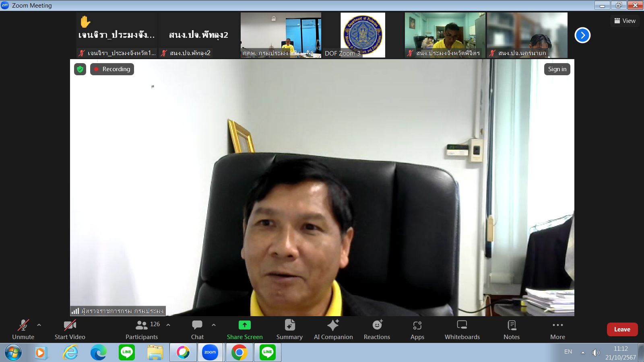644x362 pixels.
Task: Click the Recording indicator
Action: (112, 69)
